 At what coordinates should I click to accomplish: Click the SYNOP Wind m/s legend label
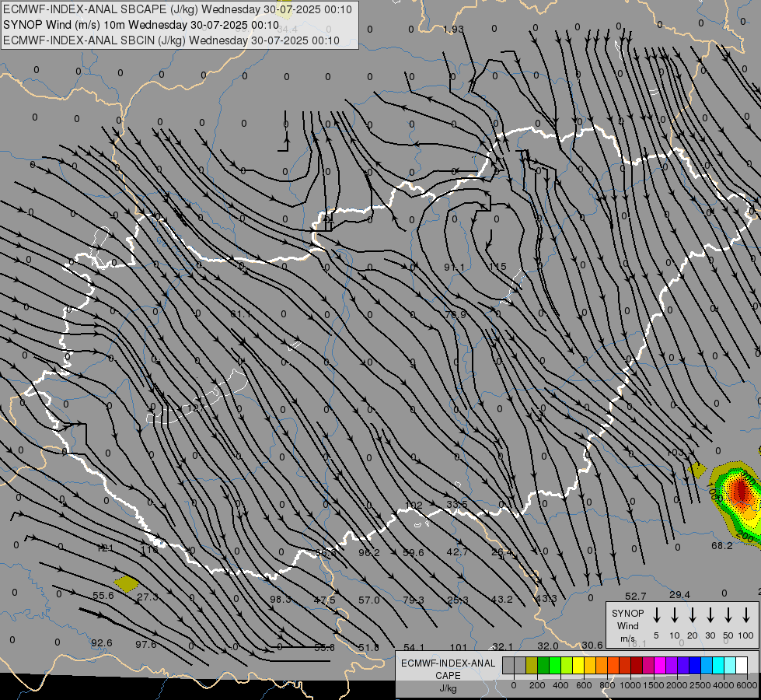click(x=627, y=625)
